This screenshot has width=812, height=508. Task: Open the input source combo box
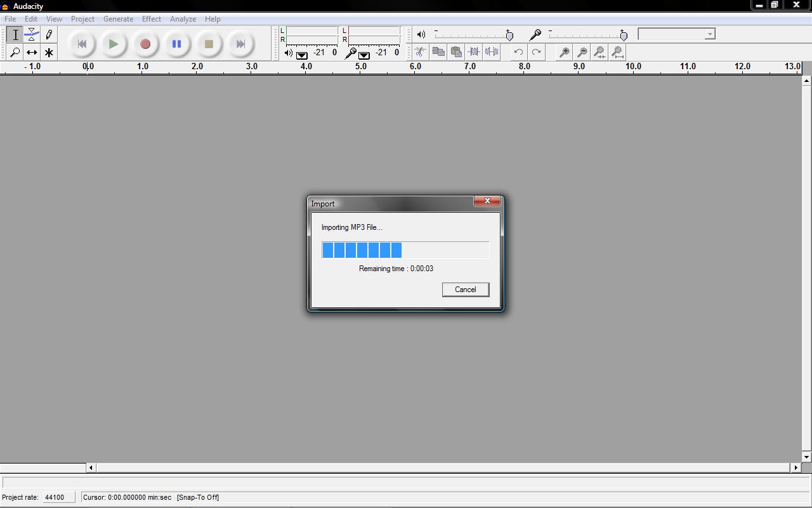click(676, 34)
